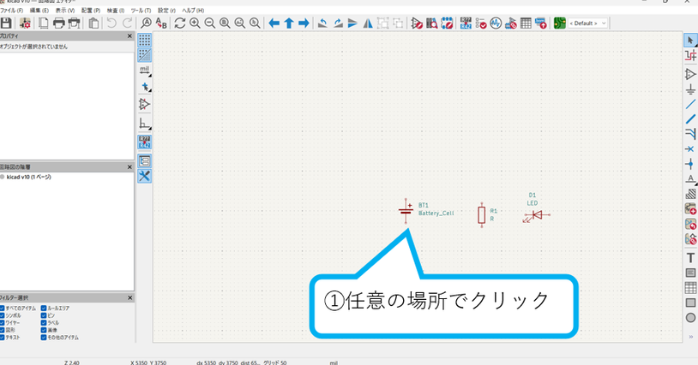The image size is (698, 365).
Task: Toggle テキスト filter checkbox
Action: pos(2,337)
